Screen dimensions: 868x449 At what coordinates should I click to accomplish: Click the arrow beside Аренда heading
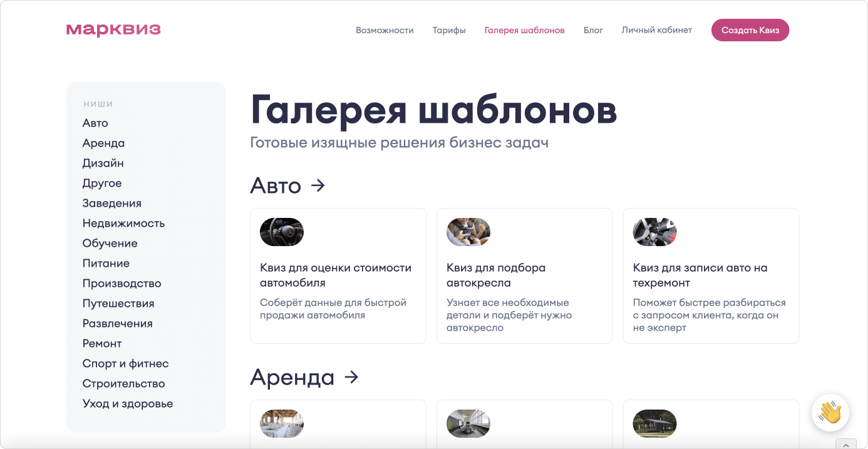pos(351,377)
